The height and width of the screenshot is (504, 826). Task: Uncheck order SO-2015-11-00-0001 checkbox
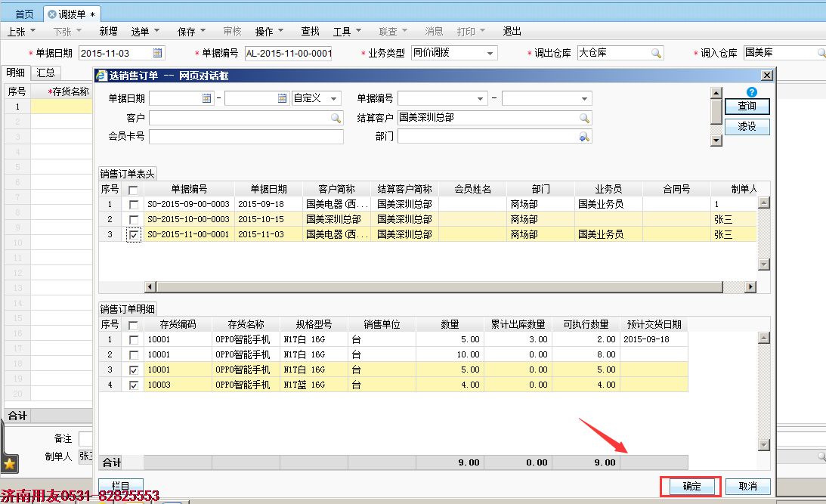point(134,234)
